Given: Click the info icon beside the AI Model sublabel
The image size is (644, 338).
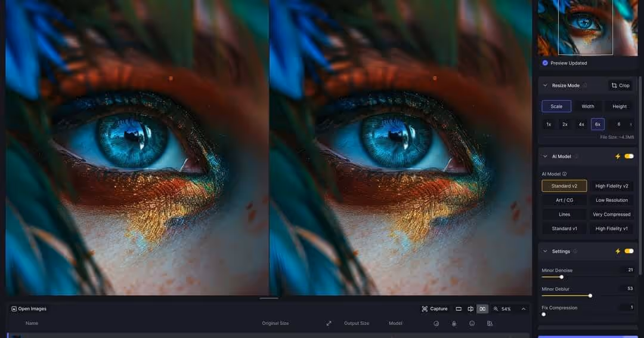Looking at the screenshot, I should tap(564, 174).
